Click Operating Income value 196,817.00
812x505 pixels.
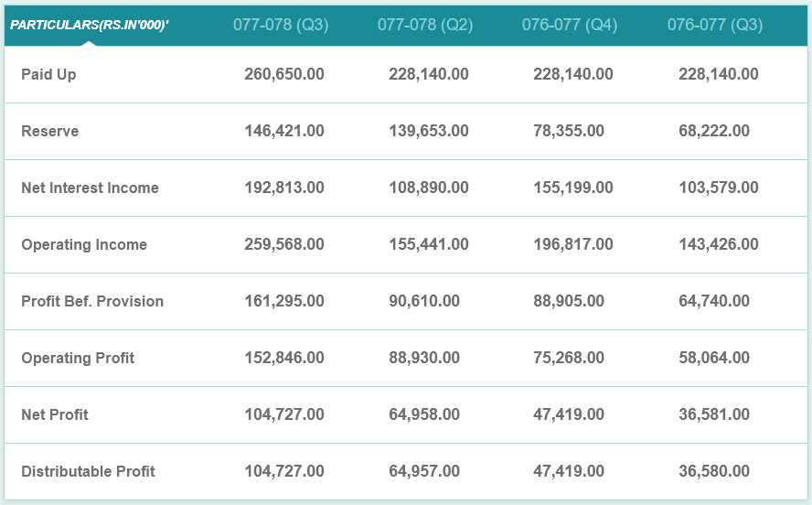pyautogui.click(x=573, y=244)
